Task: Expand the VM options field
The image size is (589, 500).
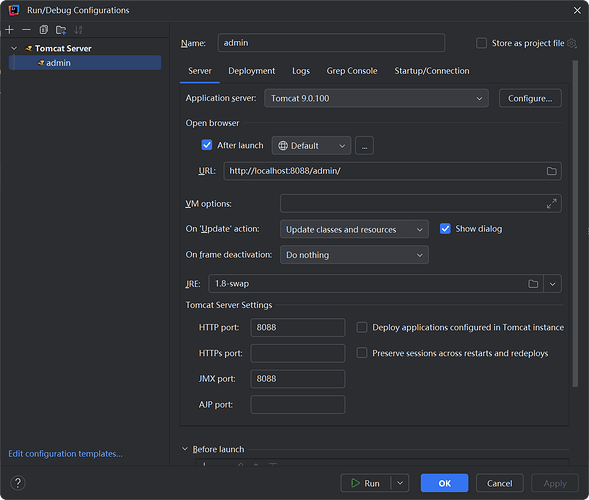Action: coord(551,204)
